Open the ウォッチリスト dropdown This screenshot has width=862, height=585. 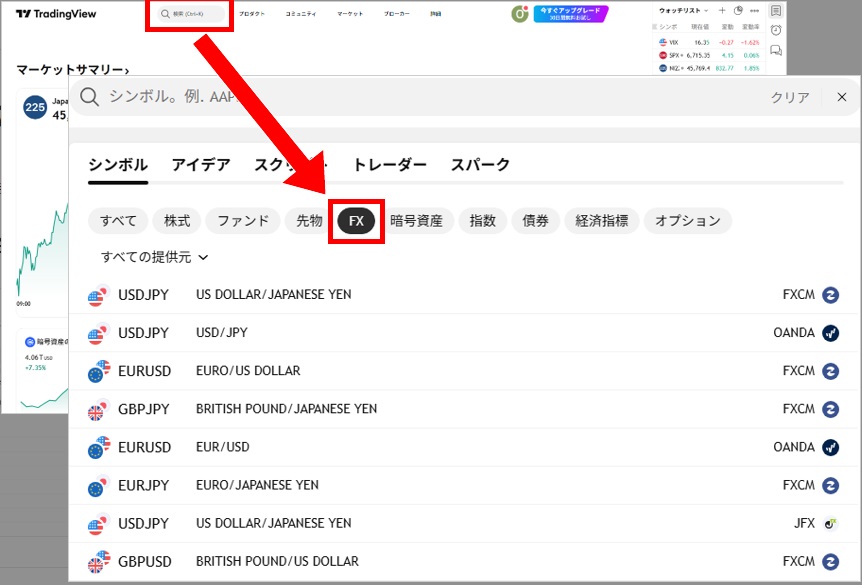pyautogui.click(x=682, y=11)
